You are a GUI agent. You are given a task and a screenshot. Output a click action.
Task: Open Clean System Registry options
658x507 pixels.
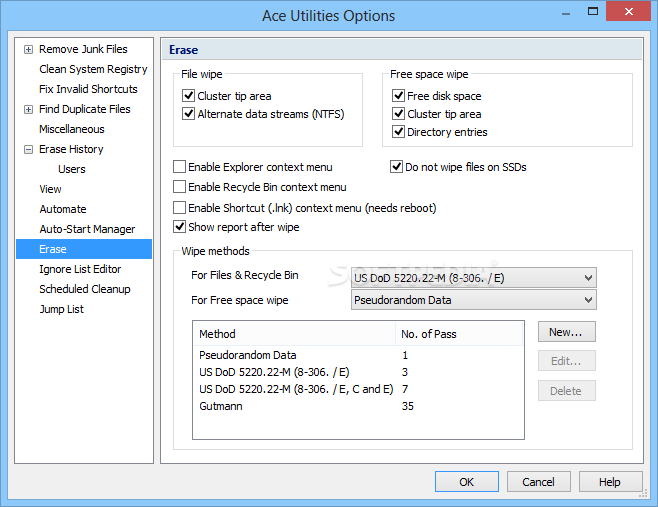[x=93, y=69]
